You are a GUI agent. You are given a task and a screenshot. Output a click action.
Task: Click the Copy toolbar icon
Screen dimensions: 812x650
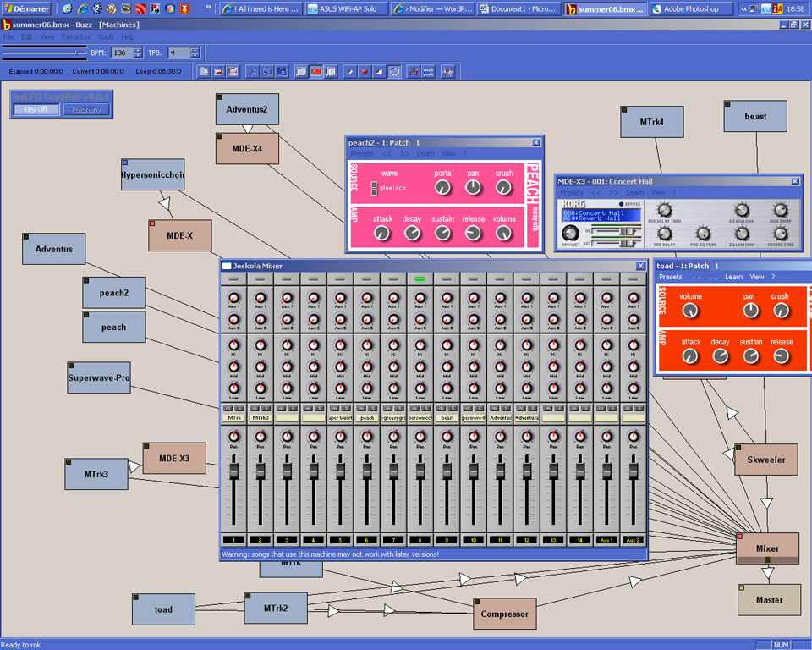(267, 72)
